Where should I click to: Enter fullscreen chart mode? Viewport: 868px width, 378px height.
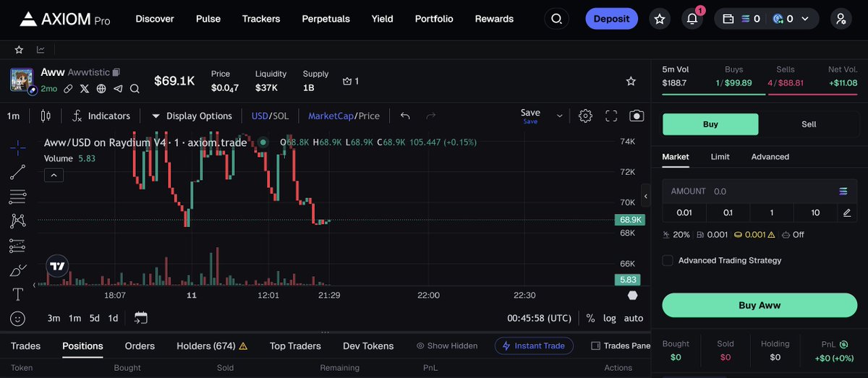click(x=611, y=116)
